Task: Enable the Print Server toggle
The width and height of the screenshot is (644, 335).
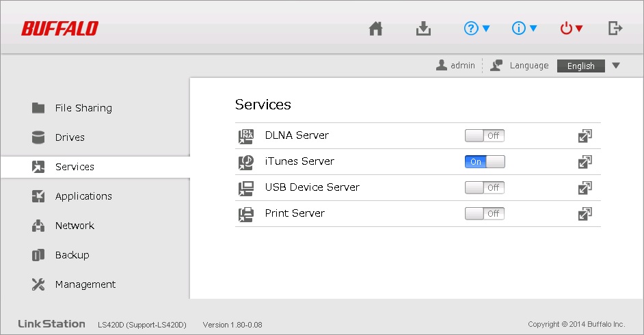Action: (485, 213)
